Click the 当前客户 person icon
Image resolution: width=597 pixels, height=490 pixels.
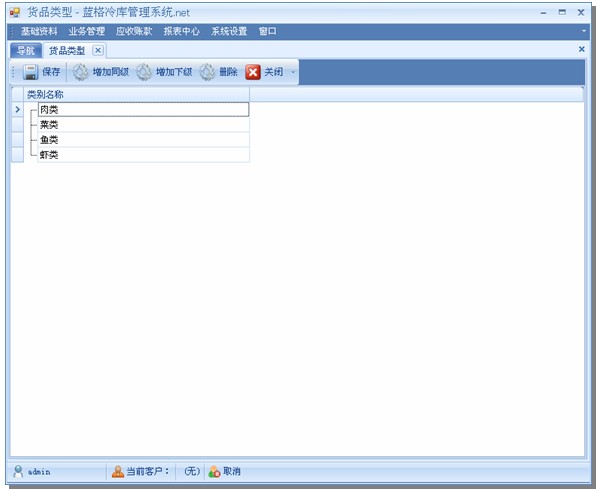click(x=118, y=471)
